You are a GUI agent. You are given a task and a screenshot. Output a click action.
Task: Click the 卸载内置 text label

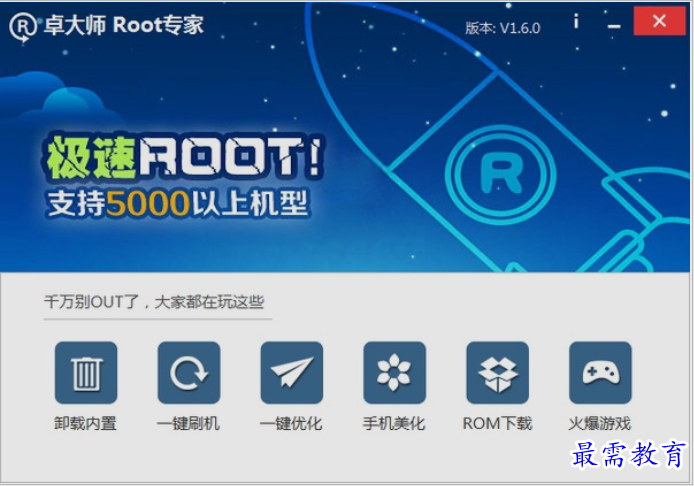[x=85, y=424]
